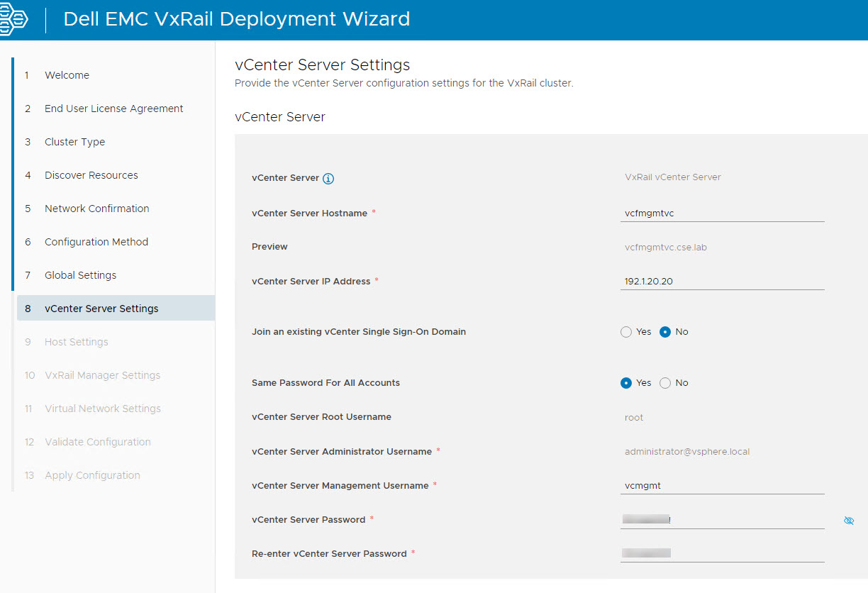Go back to Global Settings step

pyautogui.click(x=80, y=275)
